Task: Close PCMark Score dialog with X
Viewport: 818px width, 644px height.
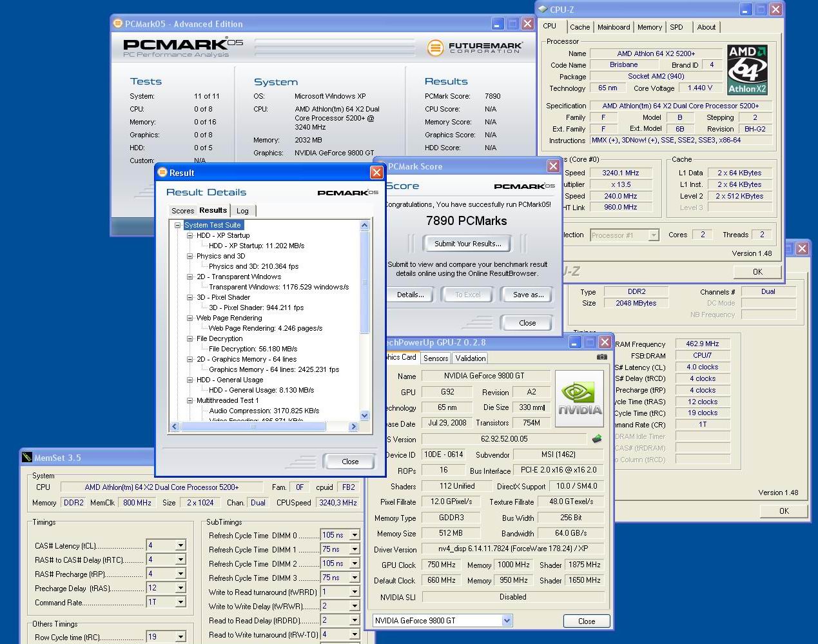Action: (553, 166)
